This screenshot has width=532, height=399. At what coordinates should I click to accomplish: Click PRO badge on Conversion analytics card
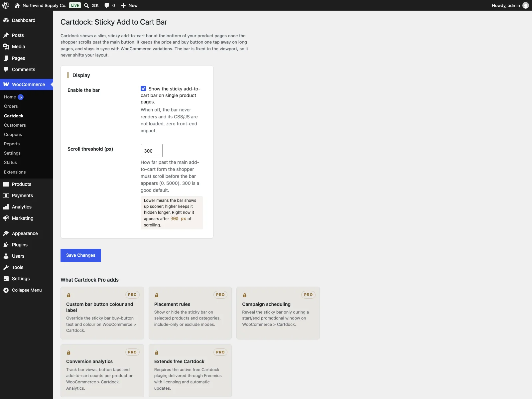132,352
